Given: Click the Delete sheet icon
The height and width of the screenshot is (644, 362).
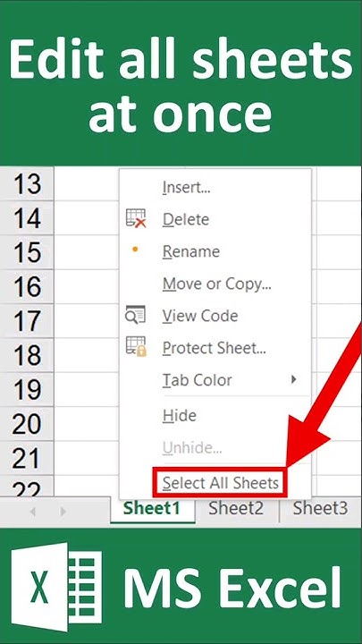Looking at the screenshot, I should click(136, 218).
